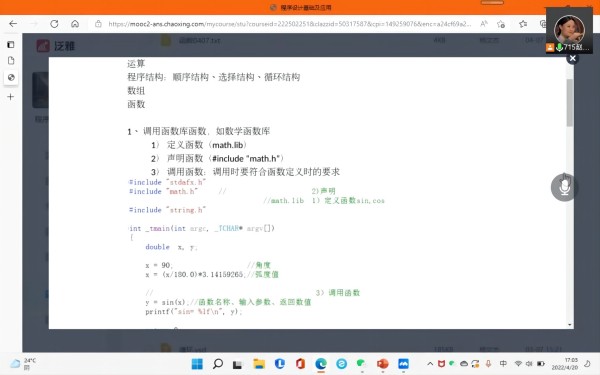Click the microphone-in-use tray icon
Viewport: 600px width, 375px height.
tap(488, 364)
